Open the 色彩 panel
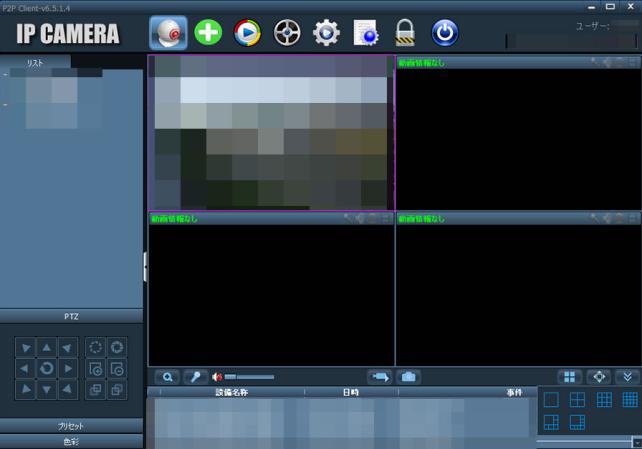Viewport: 642px width, 449px height. tap(71, 442)
